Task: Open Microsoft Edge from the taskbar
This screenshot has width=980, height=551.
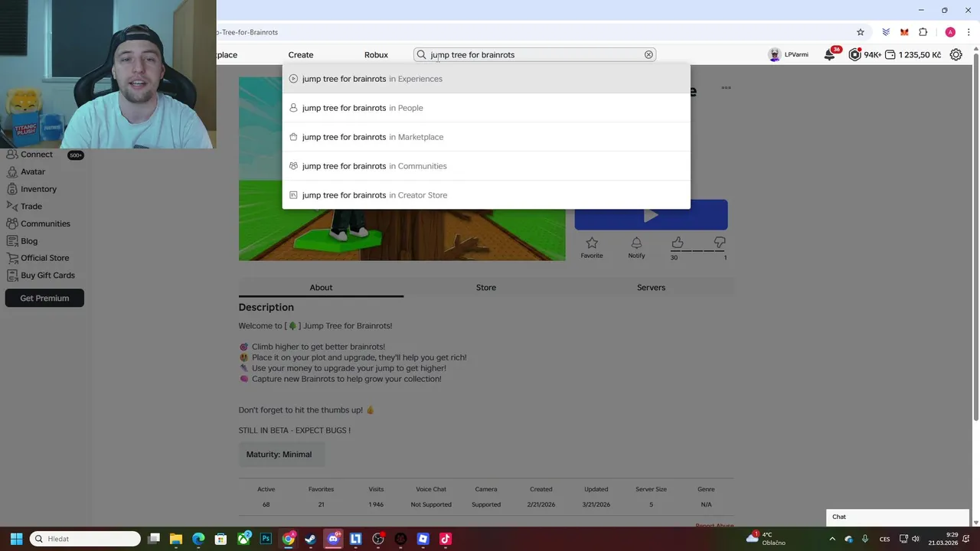Action: point(198,539)
